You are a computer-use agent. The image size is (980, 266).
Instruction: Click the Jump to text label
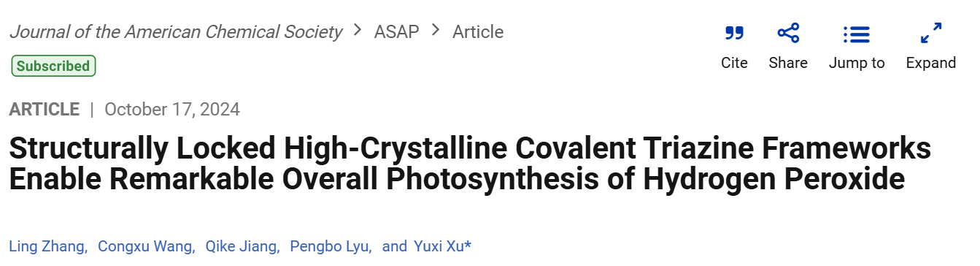coord(857,63)
